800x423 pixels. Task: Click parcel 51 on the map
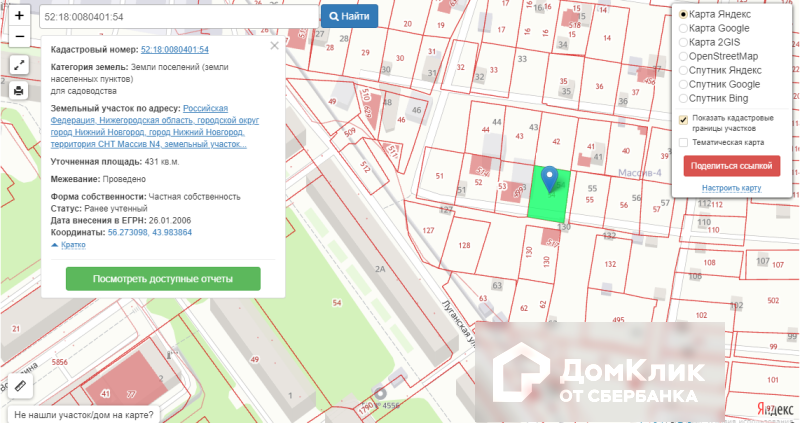pos(439,176)
